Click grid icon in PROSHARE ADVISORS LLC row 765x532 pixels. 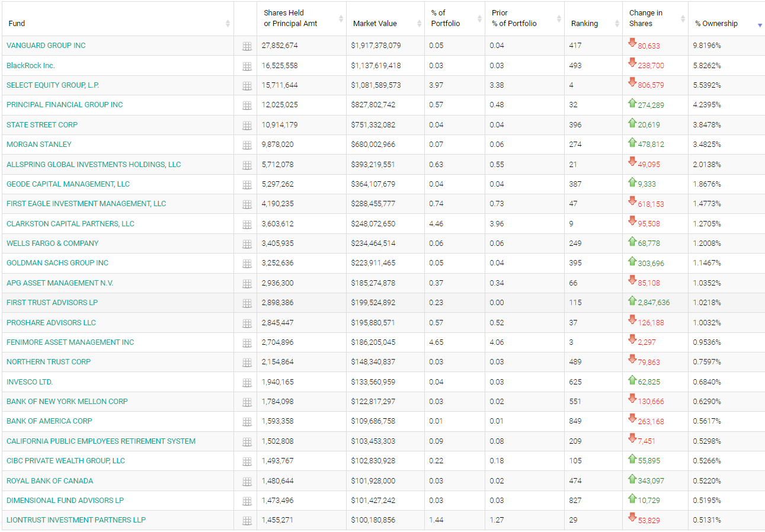point(247,323)
